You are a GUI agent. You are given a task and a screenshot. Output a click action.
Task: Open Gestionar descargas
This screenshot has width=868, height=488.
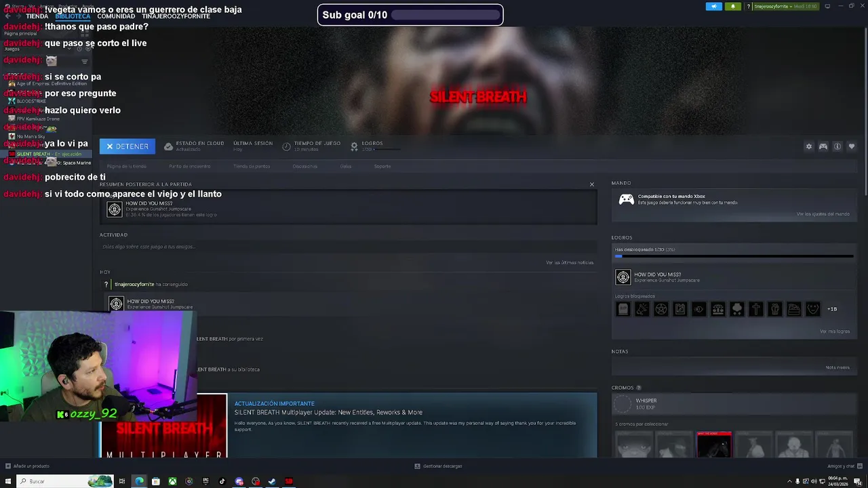coord(439,466)
